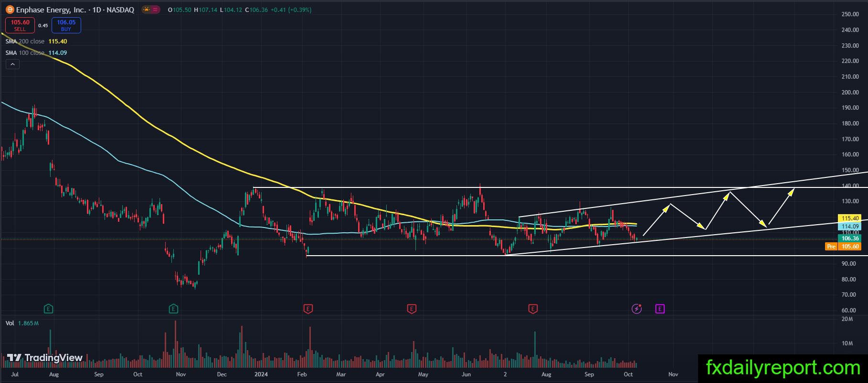This screenshot has width=868, height=383.
Task: Click 150.00 on the price axis
Action: tap(850, 170)
